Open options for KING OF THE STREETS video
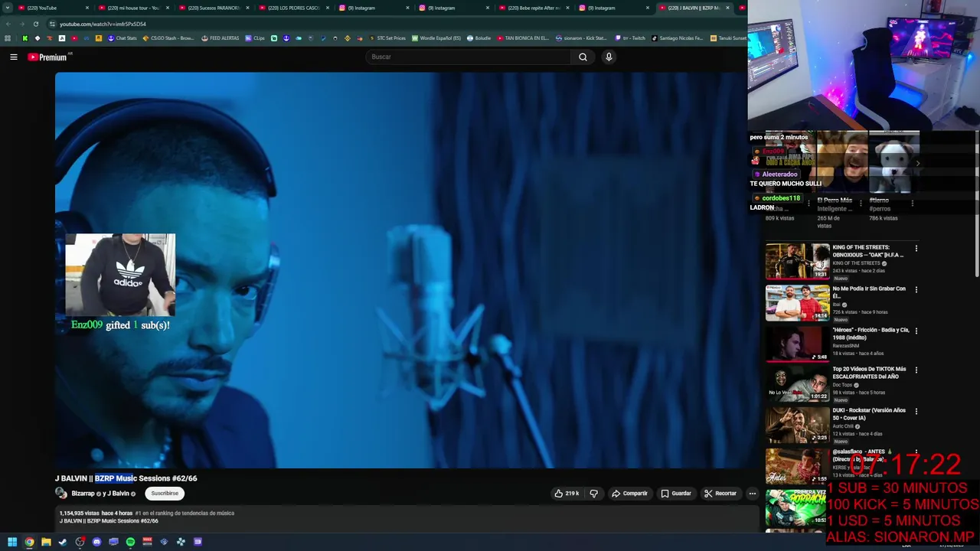The image size is (980, 551). coord(916,249)
